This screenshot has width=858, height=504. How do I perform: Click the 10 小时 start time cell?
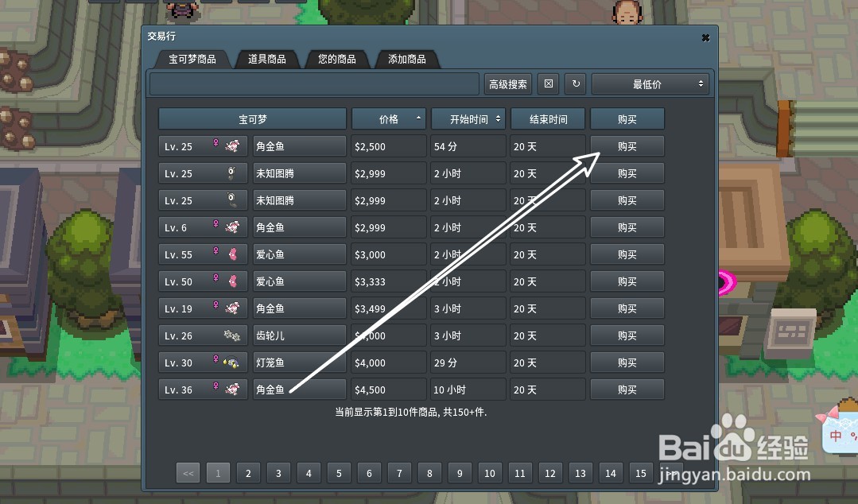pyautogui.click(x=468, y=389)
